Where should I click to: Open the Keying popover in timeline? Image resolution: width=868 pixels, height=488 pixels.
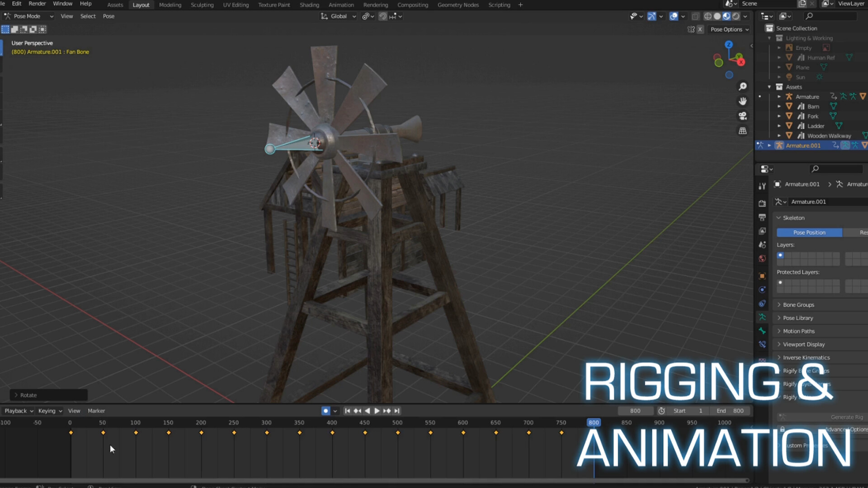(50, 411)
